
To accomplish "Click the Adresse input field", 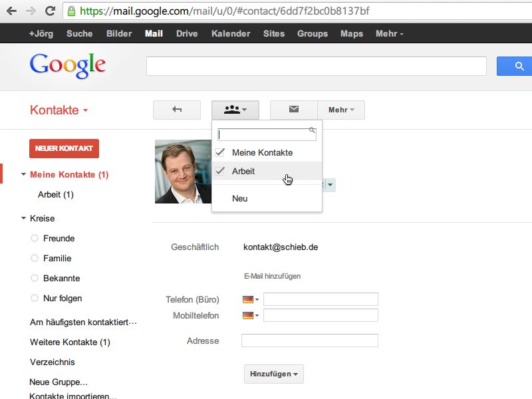I will [310, 340].
